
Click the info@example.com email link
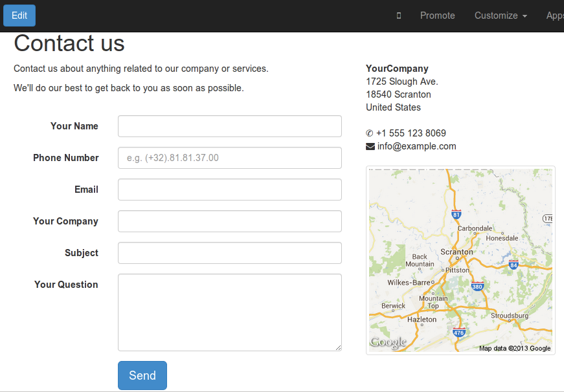click(416, 147)
